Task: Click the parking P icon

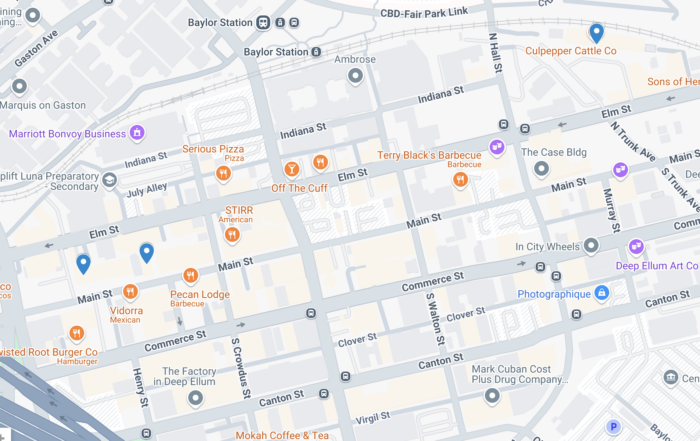Action: click(613, 427)
